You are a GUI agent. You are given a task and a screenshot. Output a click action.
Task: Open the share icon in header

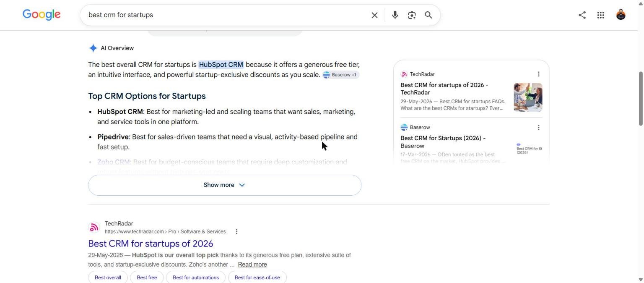[582, 15]
